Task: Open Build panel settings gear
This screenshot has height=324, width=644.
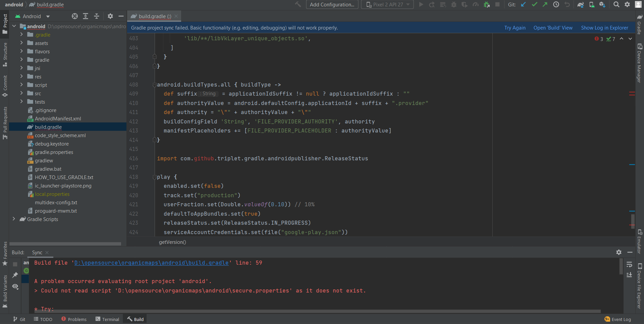Action: tap(619, 252)
